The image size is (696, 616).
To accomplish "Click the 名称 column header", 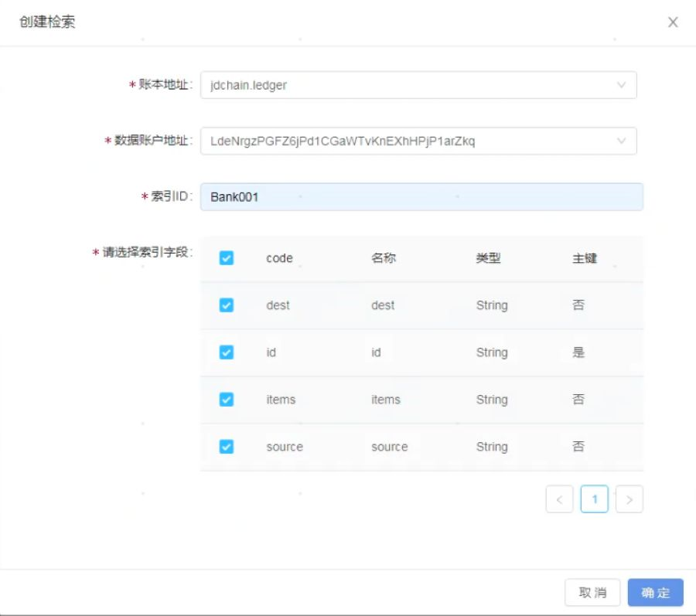I will tap(384, 258).
